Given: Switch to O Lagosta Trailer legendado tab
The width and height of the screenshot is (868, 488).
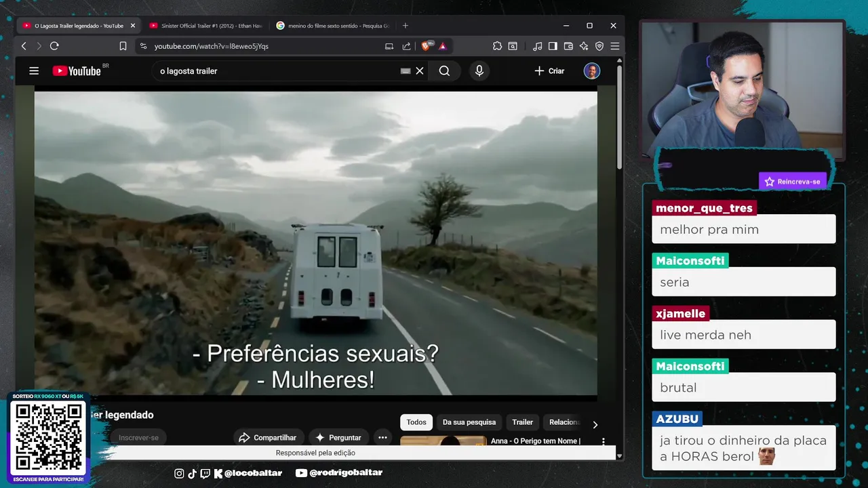Looking at the screenshot, I should (x=79, y=26).
